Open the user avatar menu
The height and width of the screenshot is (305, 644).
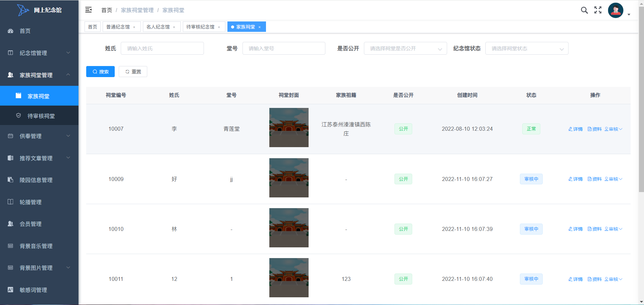[x=615, y=10]
